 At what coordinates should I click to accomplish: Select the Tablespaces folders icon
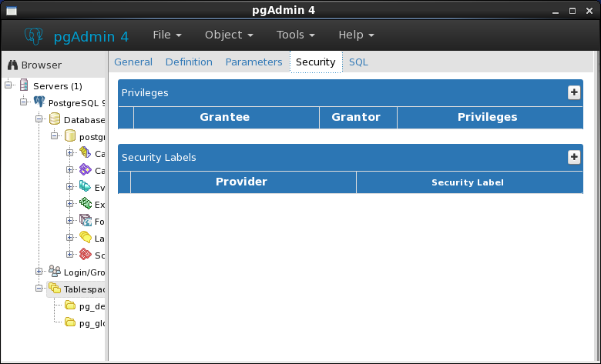[x=55, y=289]
